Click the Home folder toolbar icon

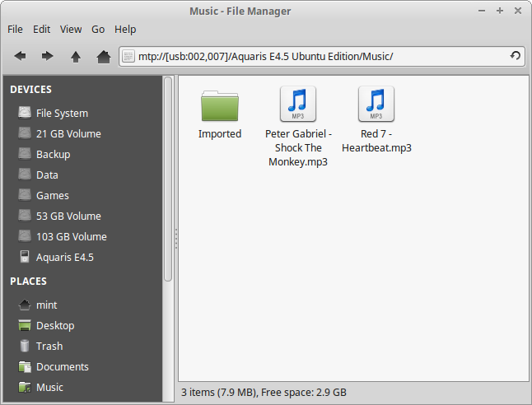tap(103, 56)
